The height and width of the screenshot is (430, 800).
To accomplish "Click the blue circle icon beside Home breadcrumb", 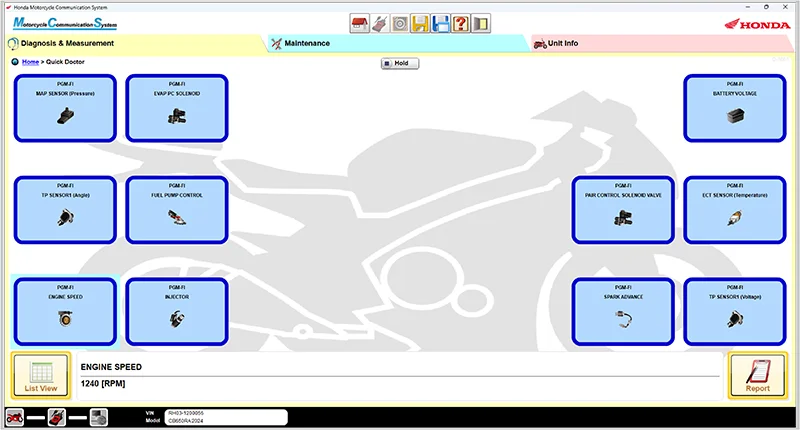I will click(x=15, y=62).
